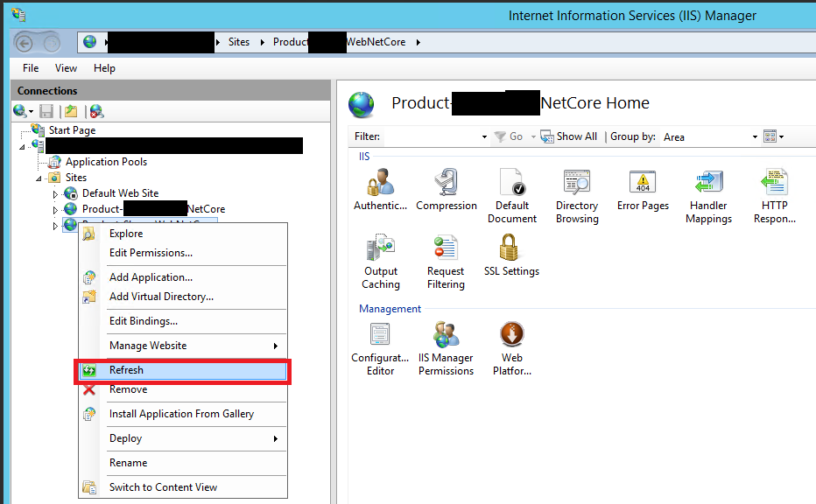
Task: Choose Edit Bindings from the context menu
Action: click(182, 321)
